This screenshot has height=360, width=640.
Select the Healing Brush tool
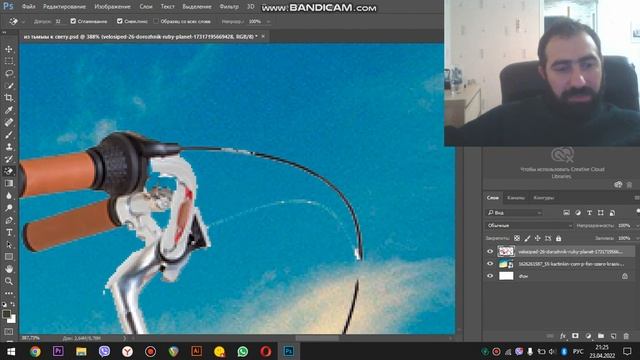point(9,122)
